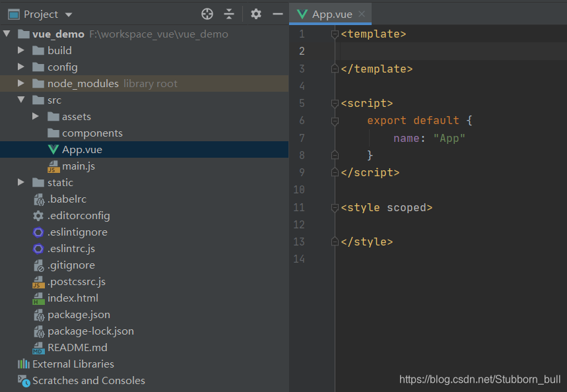Expand the static folder arrow
Viewport: 567px width, 392px height.
tap(21, 182)
